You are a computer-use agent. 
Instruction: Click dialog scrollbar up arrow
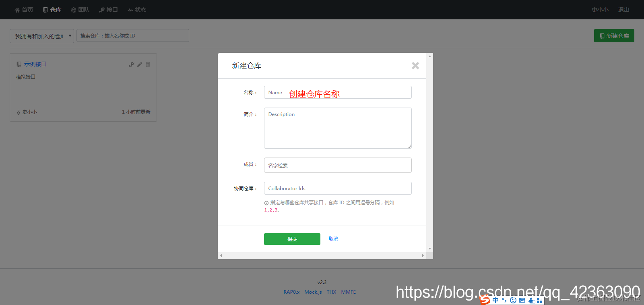[x=429, y=56]
